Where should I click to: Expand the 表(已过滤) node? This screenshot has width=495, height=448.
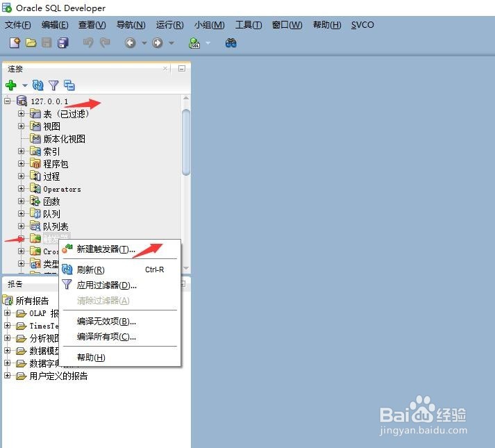21,113
